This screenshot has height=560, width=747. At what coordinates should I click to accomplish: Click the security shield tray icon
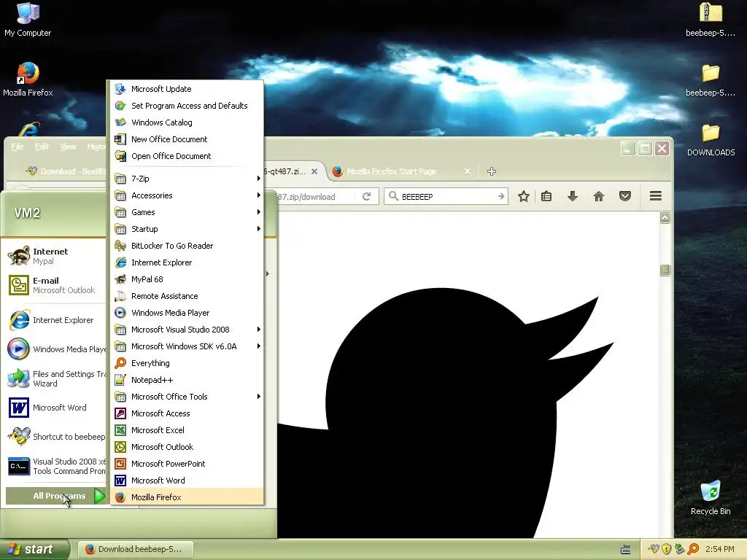(x=666, y=549)
